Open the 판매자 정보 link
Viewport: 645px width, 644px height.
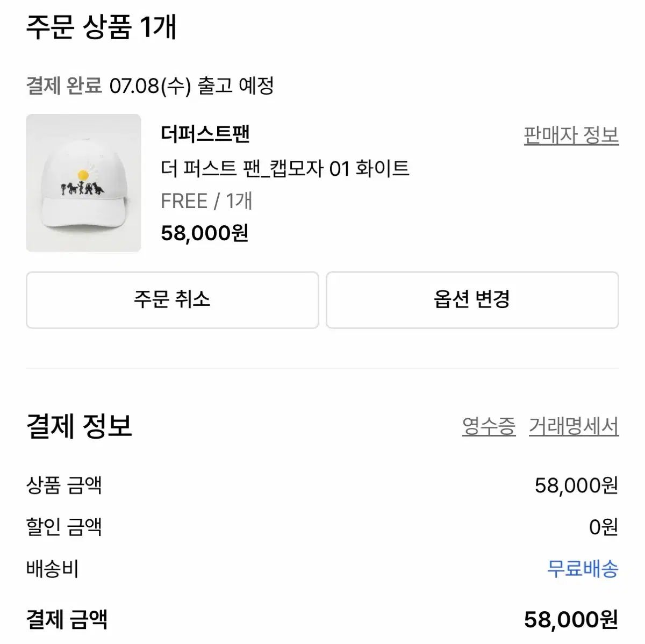point(571,135)
